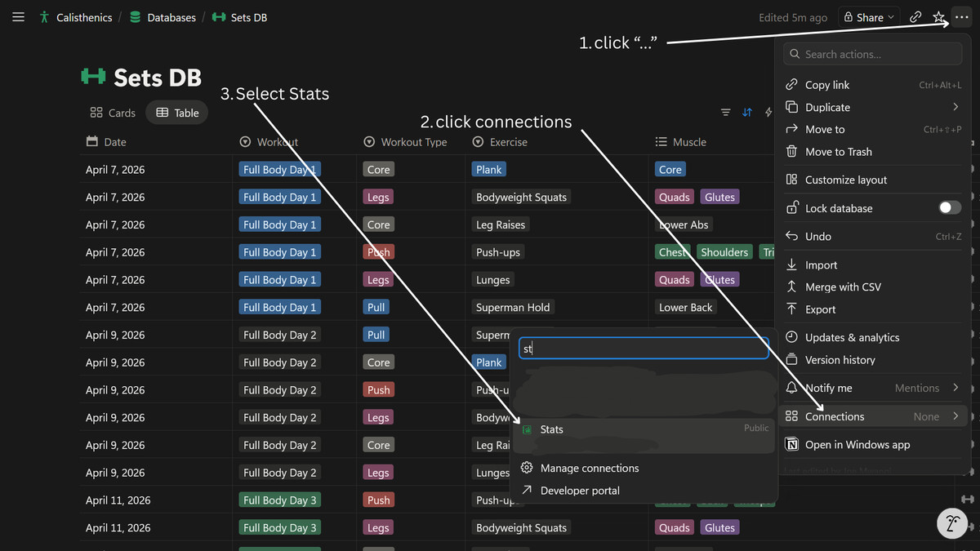
Task: Click the Customize layout icon
Action: pyautogui.click(x=791, y=180)
